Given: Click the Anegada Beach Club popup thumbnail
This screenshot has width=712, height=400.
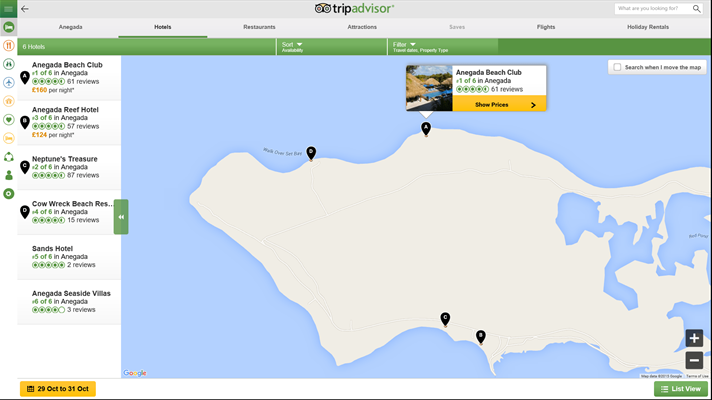Looking at the screenshot, I should (429, 88).
